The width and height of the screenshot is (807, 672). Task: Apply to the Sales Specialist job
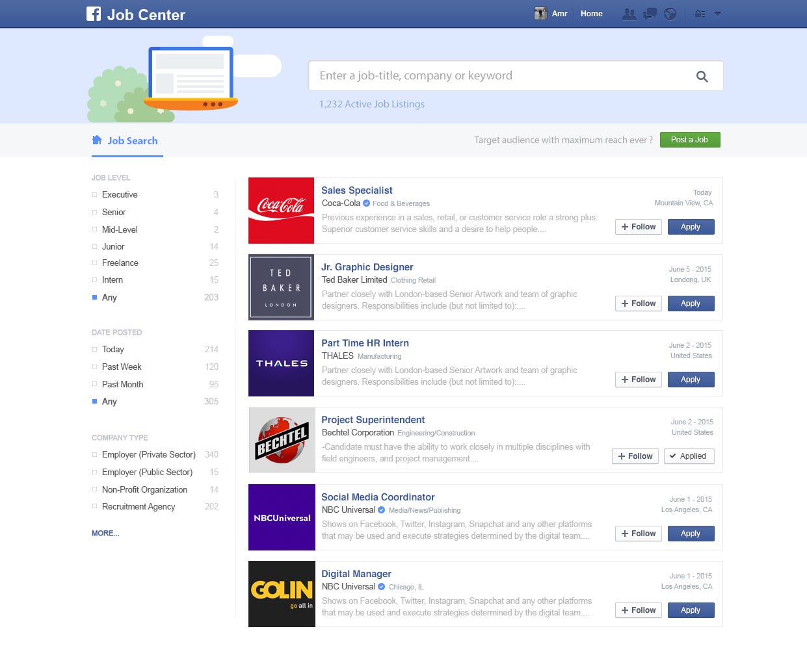tap(691, 227)
